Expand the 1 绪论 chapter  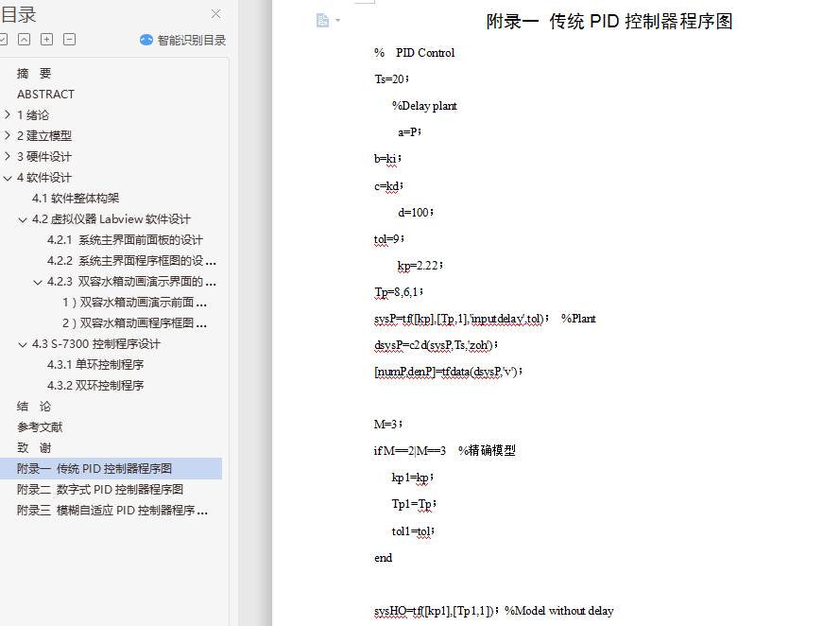pos(8,114)
